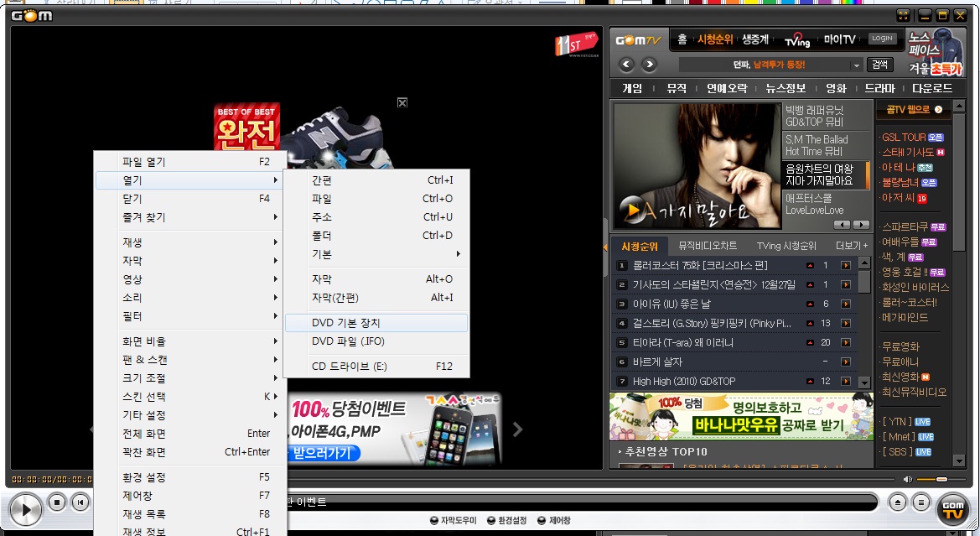Screen dimensions: 980x536
Task: Open the YTN LIVE link
Action: [905, 422]
